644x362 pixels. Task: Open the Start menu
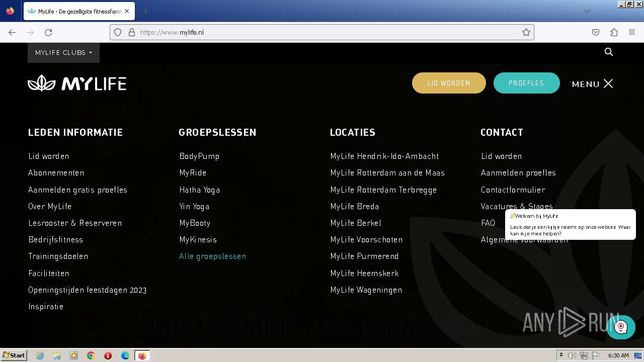tap(14, 355)
